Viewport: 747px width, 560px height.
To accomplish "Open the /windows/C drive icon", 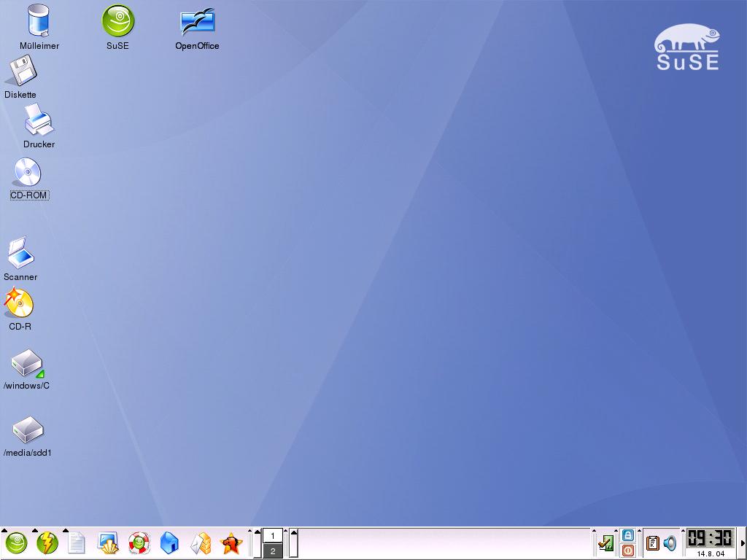I will [27, 364].
